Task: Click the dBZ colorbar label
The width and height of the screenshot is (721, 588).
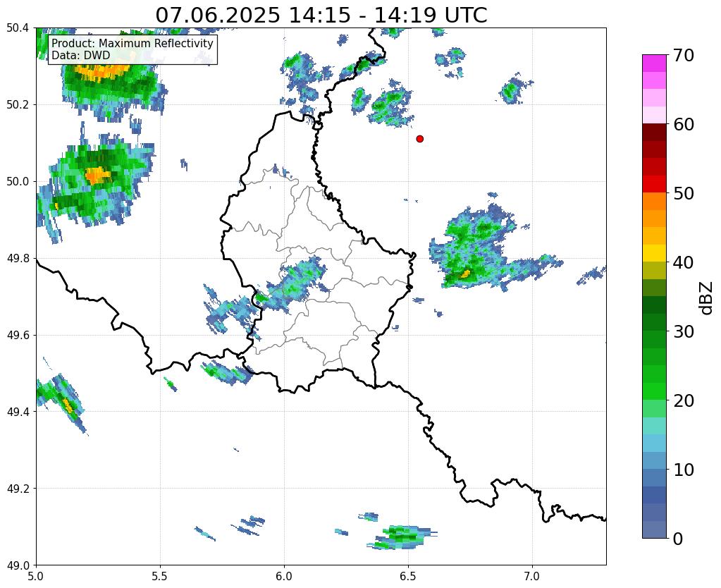Action: tap(707, 298)
